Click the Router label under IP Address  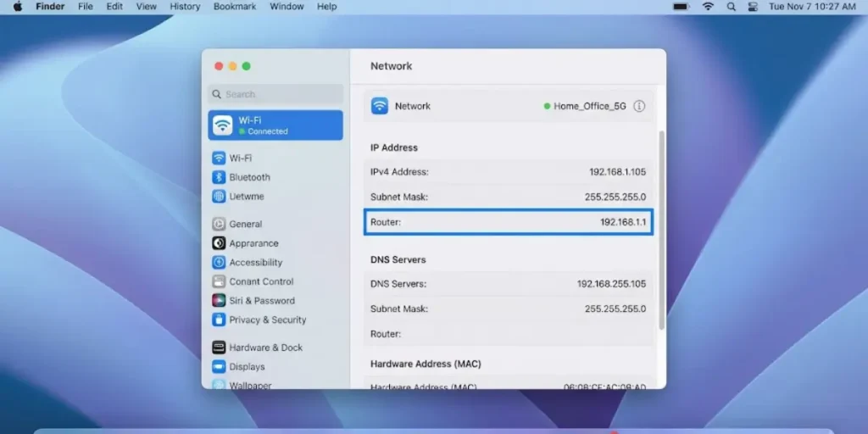click(386, 223)
